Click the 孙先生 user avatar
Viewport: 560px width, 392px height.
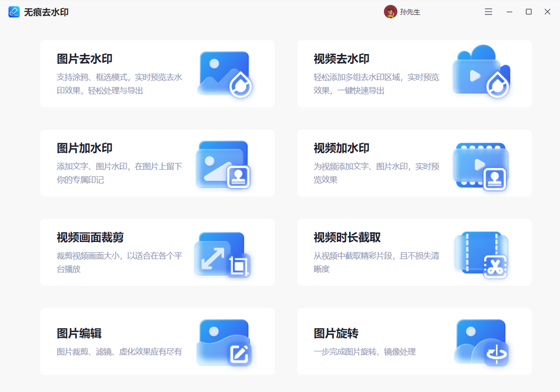pos(391,12)
